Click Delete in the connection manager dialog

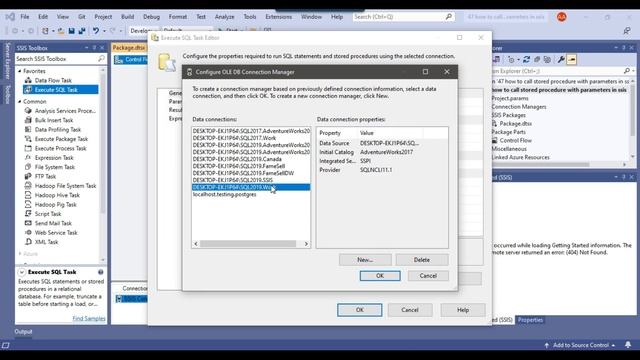pos(422,260)
